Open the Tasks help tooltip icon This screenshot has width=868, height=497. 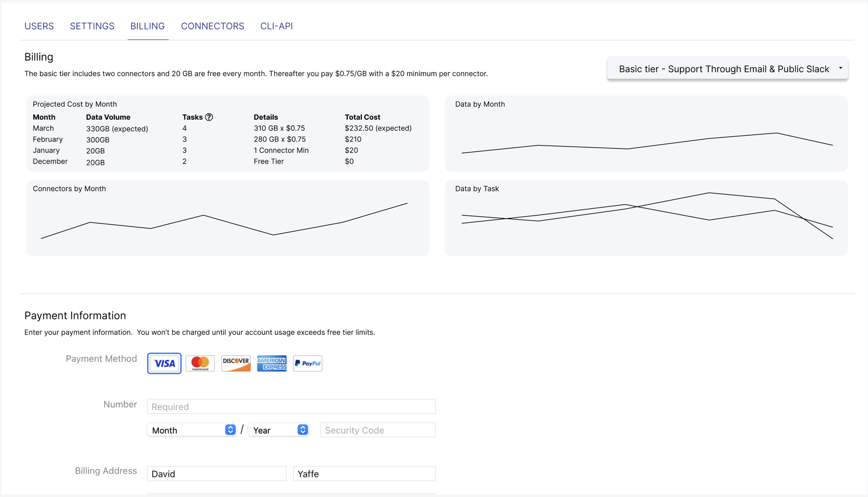[x=209, y=117]
